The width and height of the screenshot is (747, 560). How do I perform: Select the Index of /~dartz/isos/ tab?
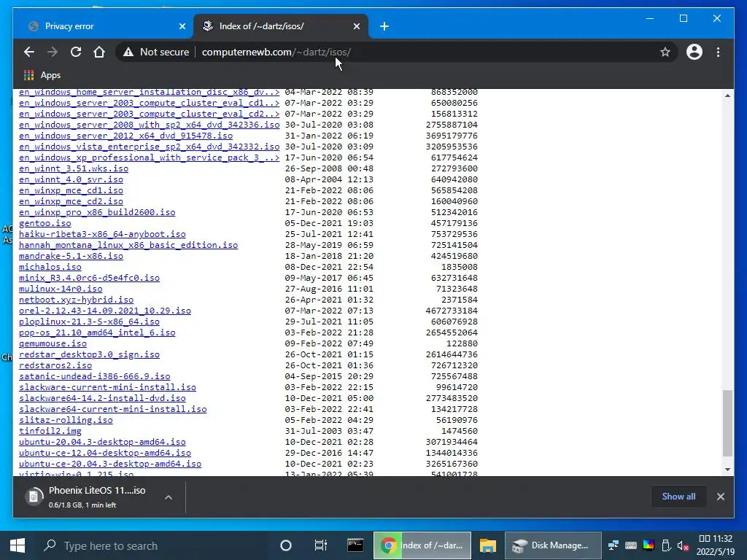click(281, 26)
